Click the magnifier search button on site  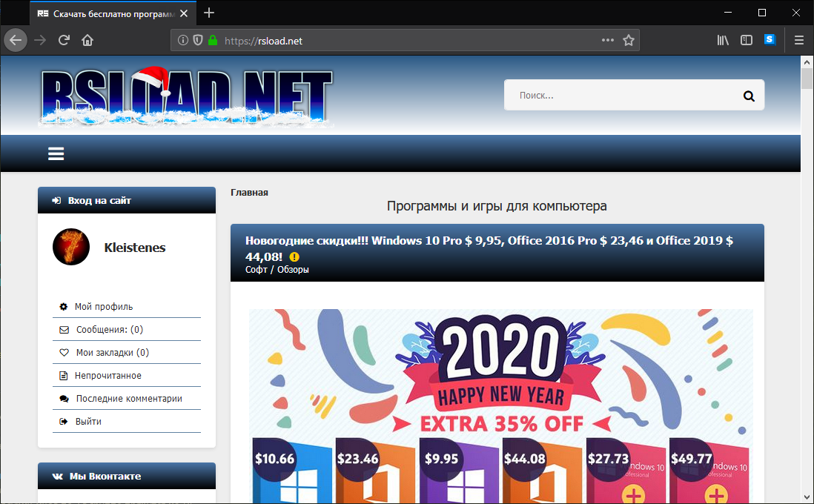[749, 96]
